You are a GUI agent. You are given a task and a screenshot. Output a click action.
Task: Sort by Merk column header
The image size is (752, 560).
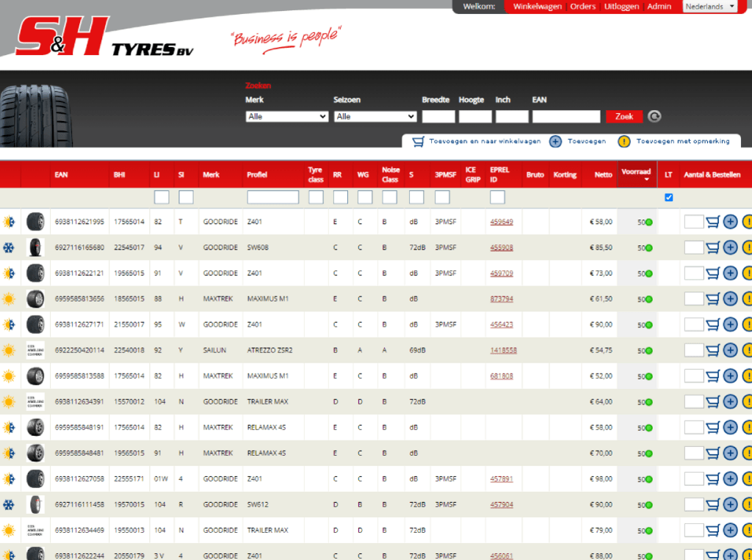(211, 175)
